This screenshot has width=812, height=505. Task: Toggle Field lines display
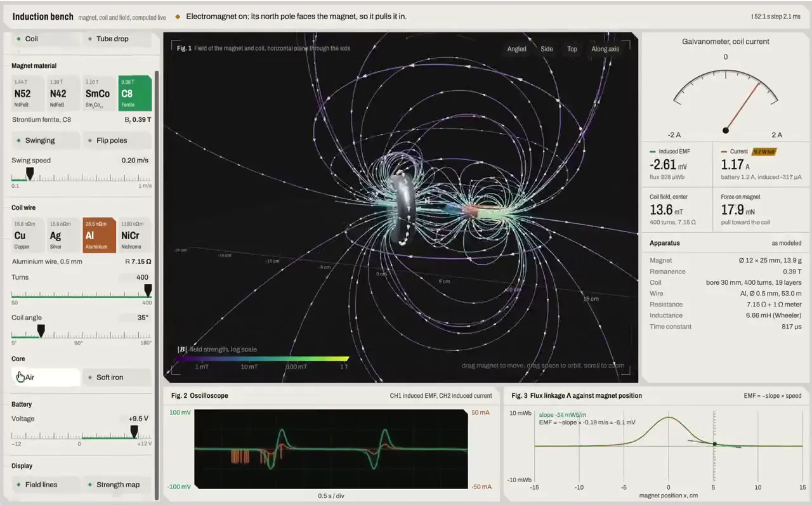coord(46,484)
